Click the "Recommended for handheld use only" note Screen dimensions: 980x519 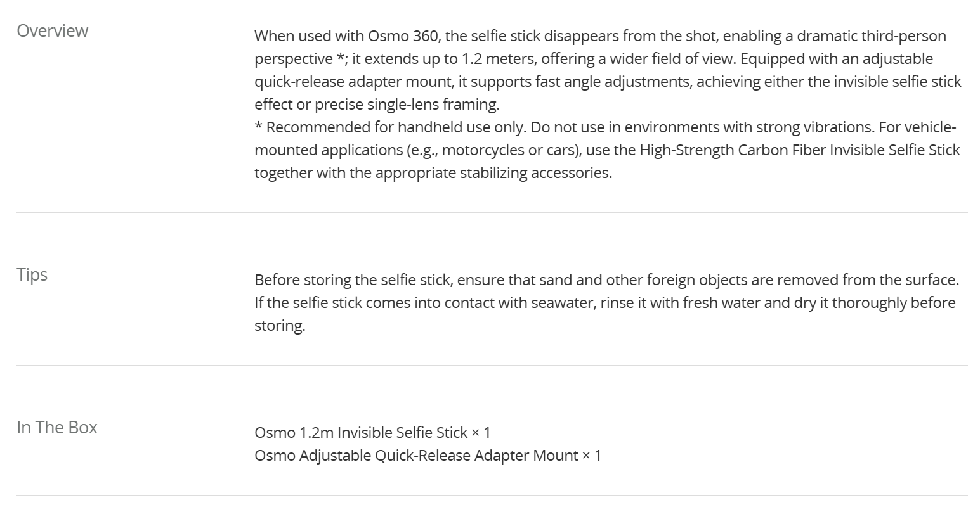[x=396, y=127]
